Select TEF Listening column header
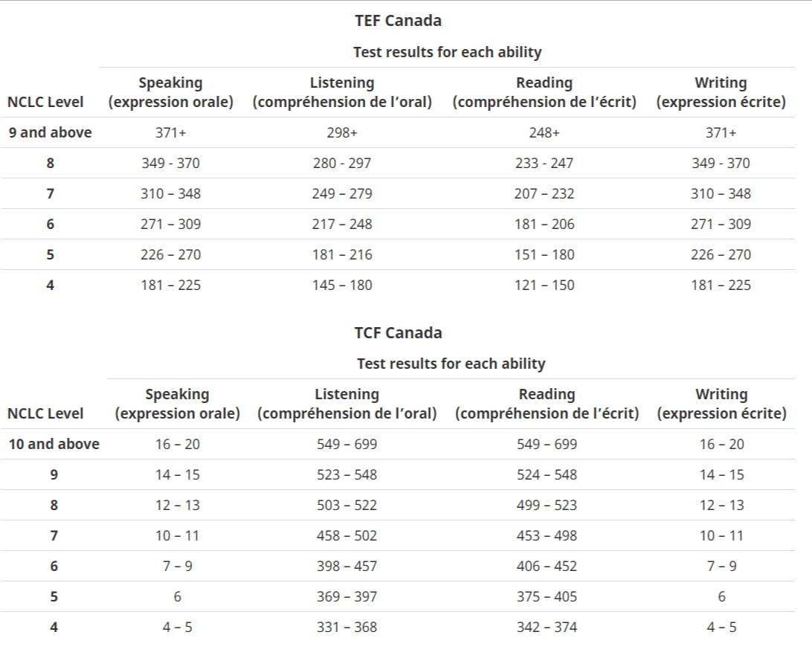This screenshot has width=812, height=658. click(342, 92)
